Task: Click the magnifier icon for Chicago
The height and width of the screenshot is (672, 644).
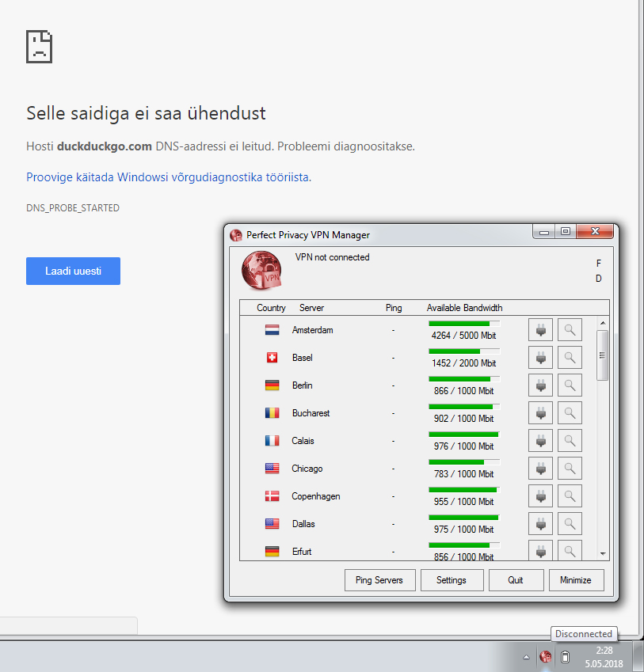Action: click(570, 469)
